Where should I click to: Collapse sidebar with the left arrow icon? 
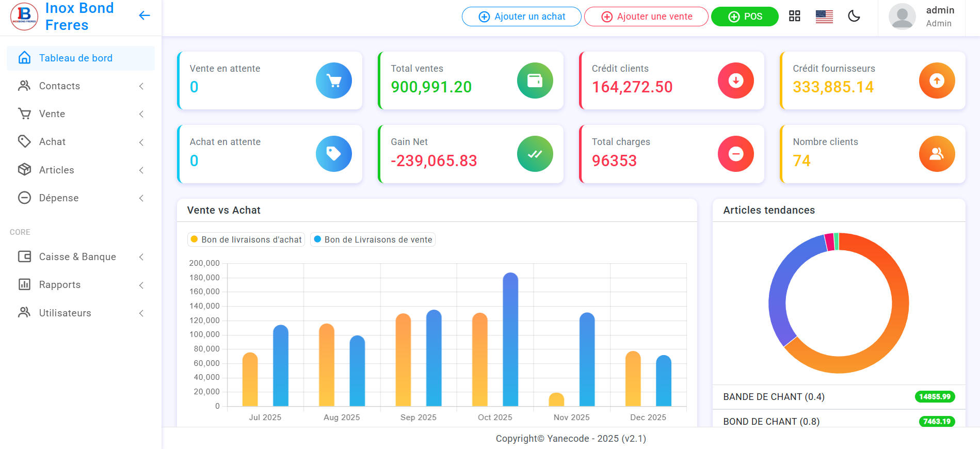point(144,16)
